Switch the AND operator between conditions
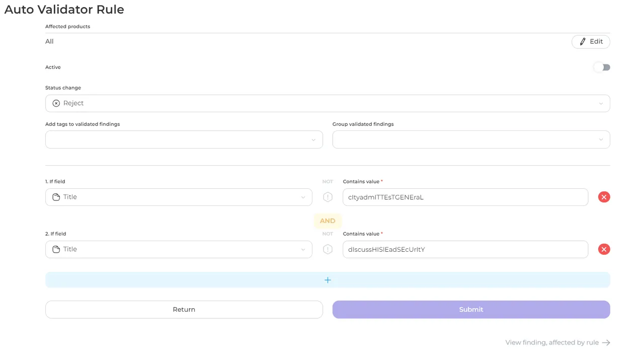The image size is (644, 351). point(328,221)
